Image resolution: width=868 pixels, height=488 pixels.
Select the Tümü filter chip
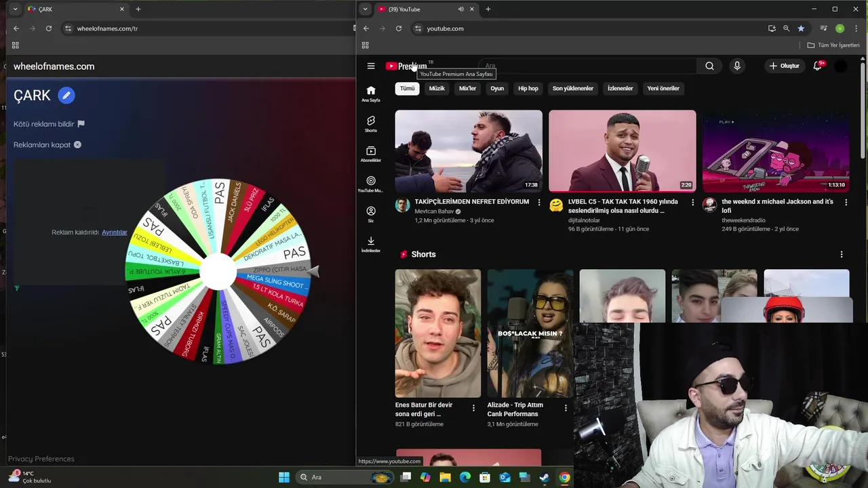tap(407, 88)
